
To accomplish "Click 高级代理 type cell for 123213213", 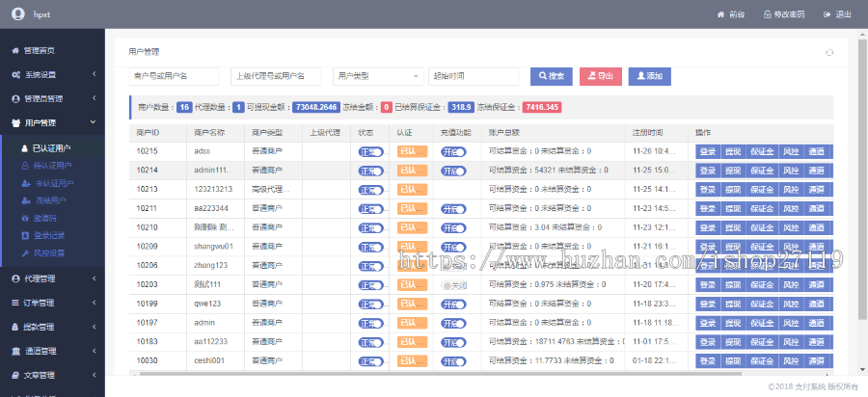I will (271, 189).
